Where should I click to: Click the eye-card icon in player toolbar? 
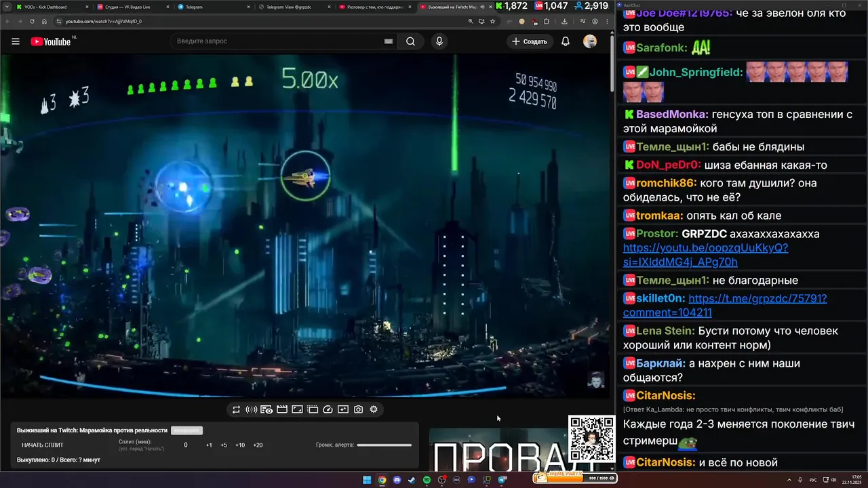pos(267,409)
